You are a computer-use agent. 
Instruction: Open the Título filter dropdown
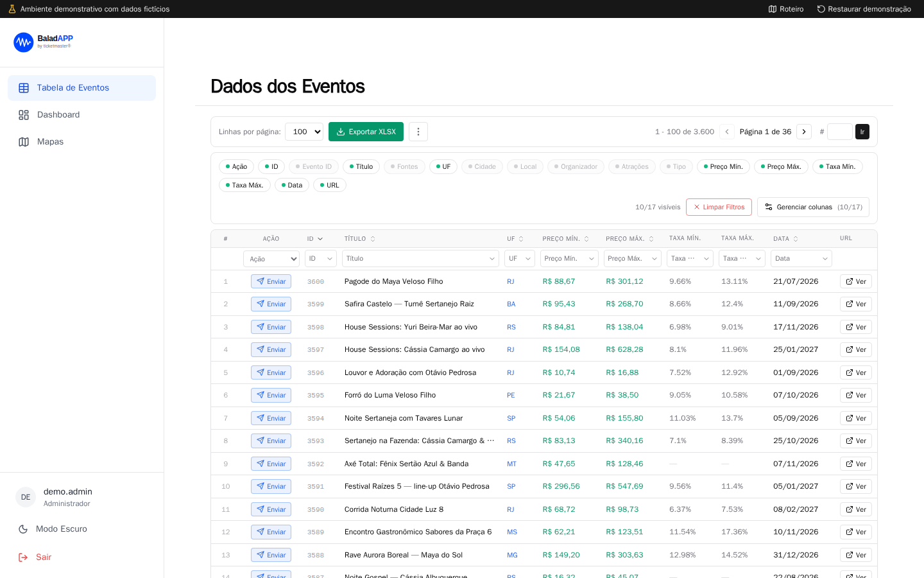click(421, 259)
